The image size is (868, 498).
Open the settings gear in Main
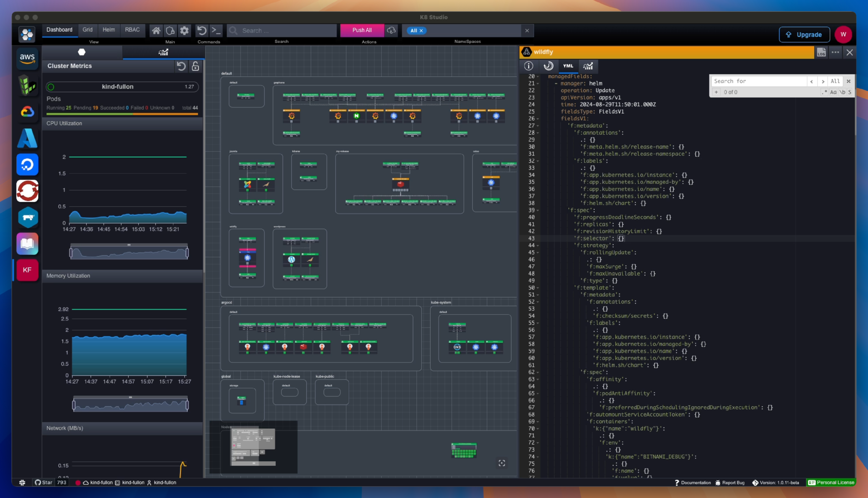pyautogui.click(x=184, y=30)
